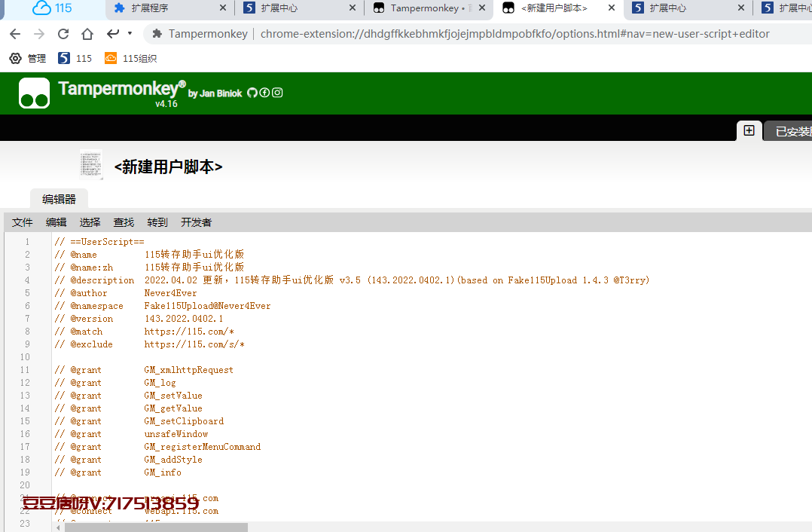The height and width of the screenshot is (532, 812).
Task: Open the 编辑 (Edit) menu
Action: [x=56, y=222]
